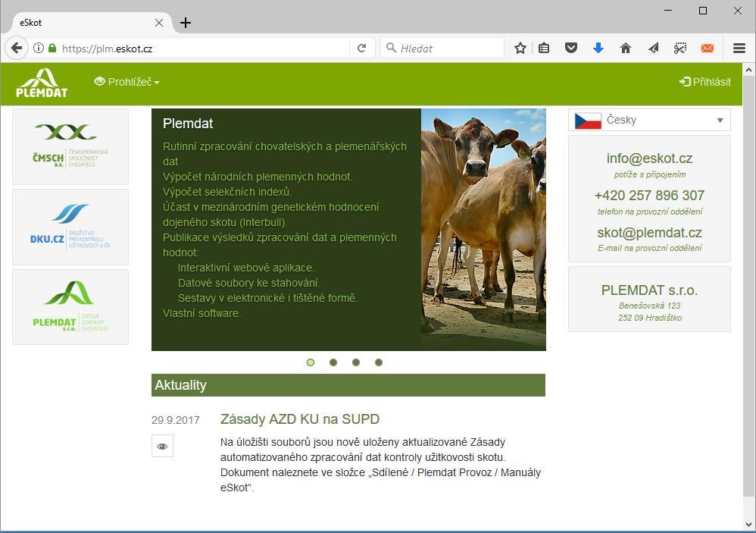This screenshot has height=533, width=756.
Task: Email info@eskot.cz link
Action: [649, 158]
